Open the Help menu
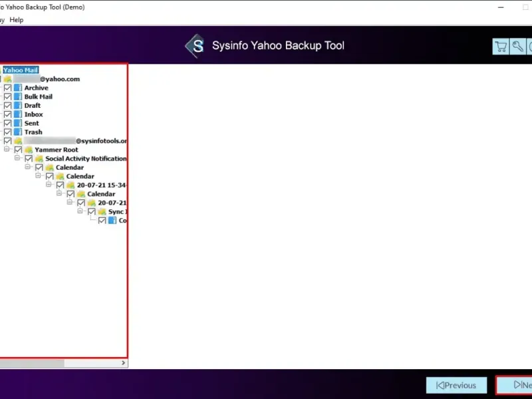Viewport: 532px width, 399px height. click(x=16, y=20)
